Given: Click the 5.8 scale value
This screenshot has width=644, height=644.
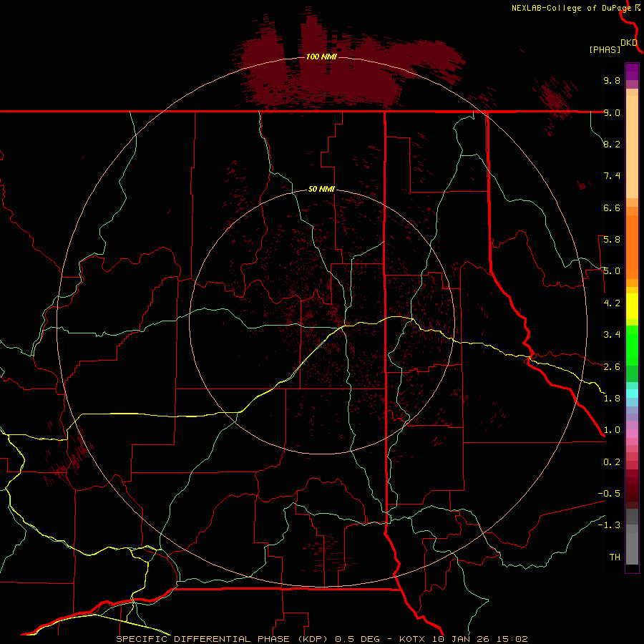Looking at the screenshot, I should [612, 240].
